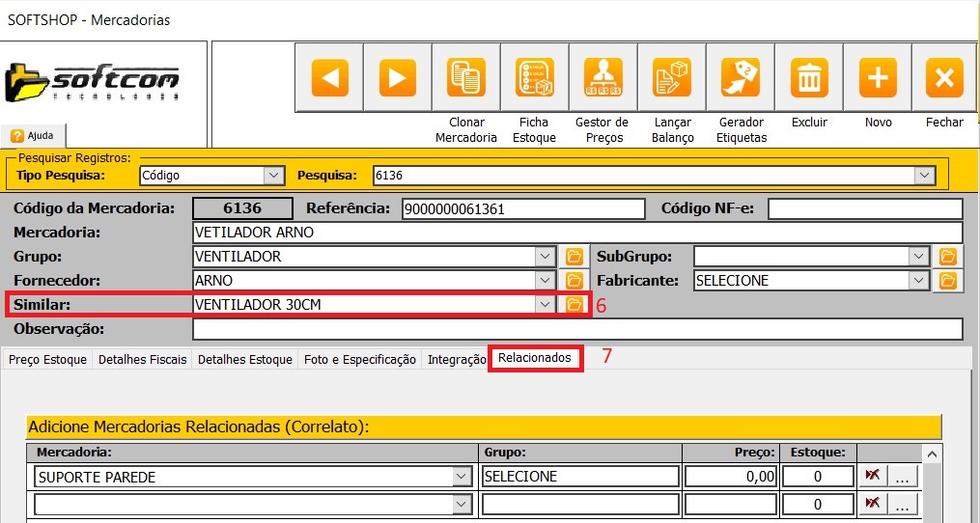This screenshot has height=523, width=980.
Task: Open the Fabricante SELECIONE dropdown
Action: [x=918, y=281]
